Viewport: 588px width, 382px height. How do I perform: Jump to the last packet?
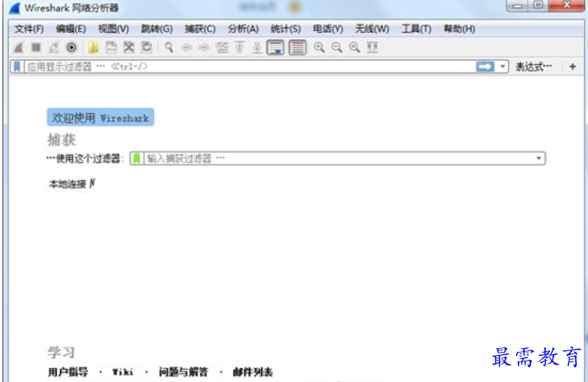tap(257, 47)
